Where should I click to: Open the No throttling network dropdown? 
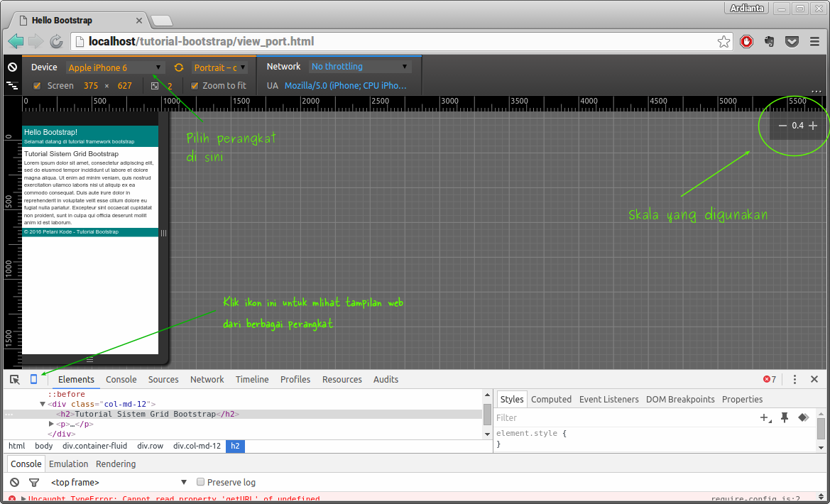[359, 67]
